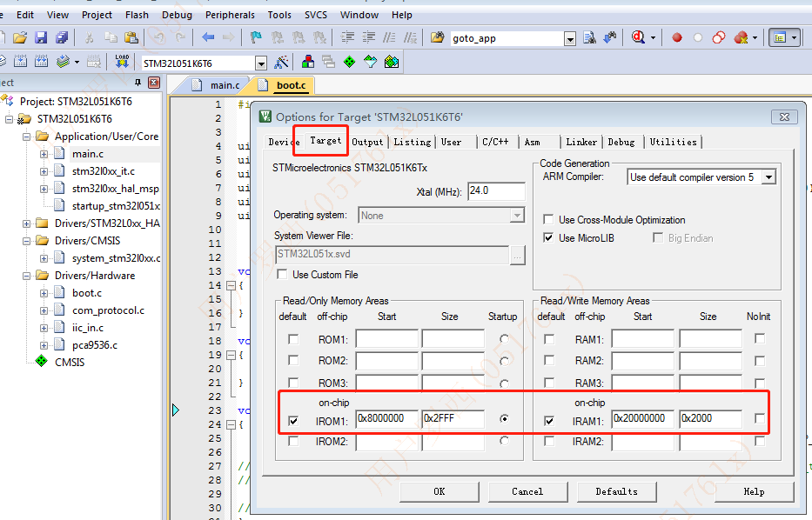Toggle IROM1 default checkbox
Image resolution: width=812 pixels, height=520 pixels.
tap(293, 421)
